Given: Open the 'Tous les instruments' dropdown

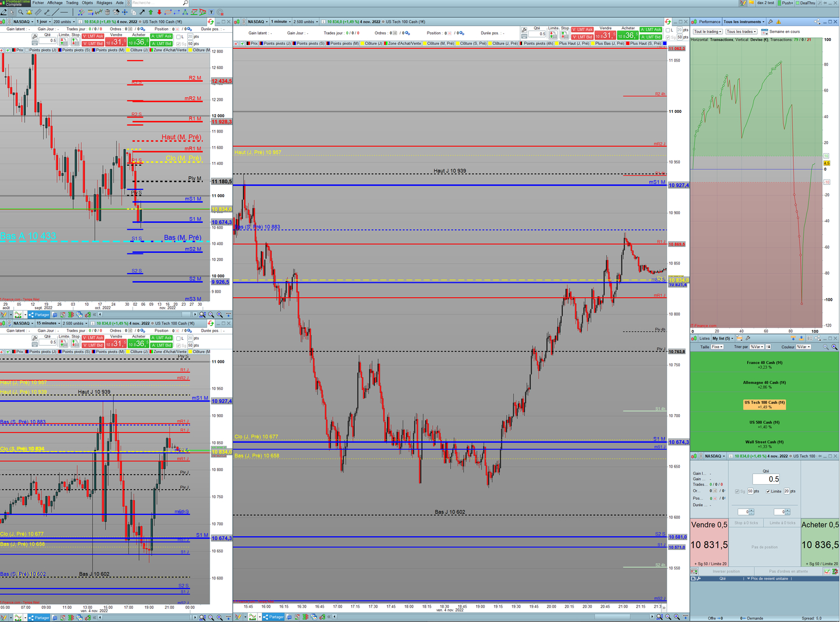Looking at the screenshot, I should [x=744, y=22].
